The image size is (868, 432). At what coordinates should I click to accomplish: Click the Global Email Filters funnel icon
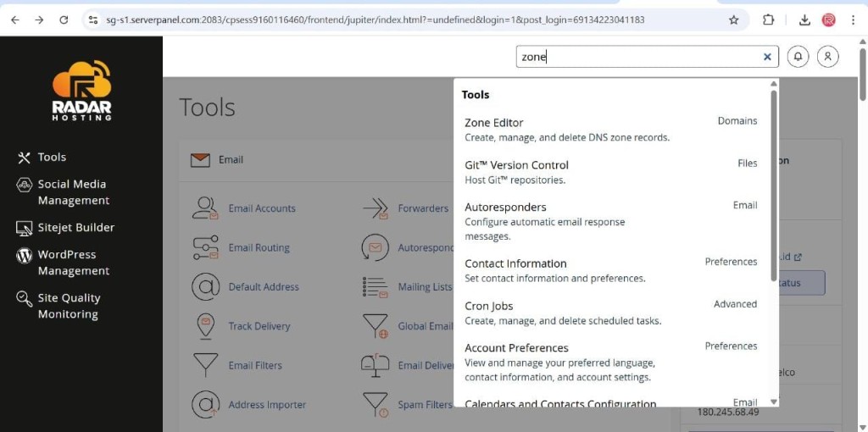(x=376, y=326)
